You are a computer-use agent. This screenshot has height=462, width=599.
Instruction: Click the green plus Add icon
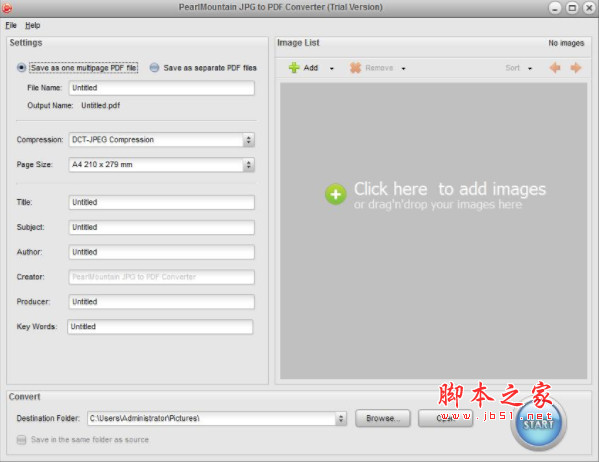coord(294,68)
